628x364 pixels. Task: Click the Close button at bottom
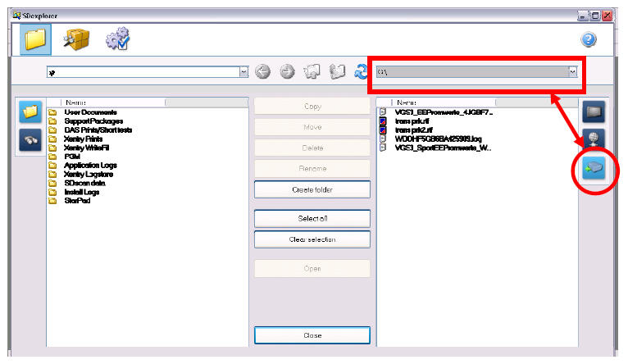(x=312, y=335)
